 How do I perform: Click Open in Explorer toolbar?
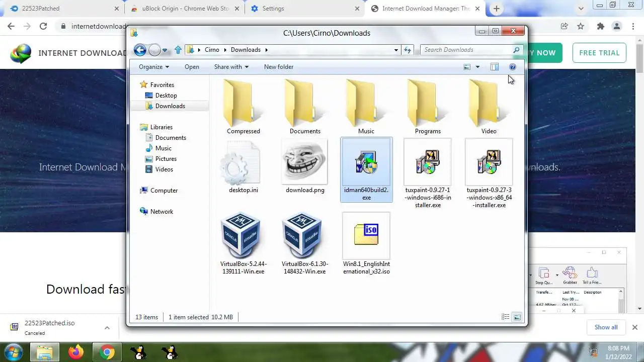click(192, 67)
